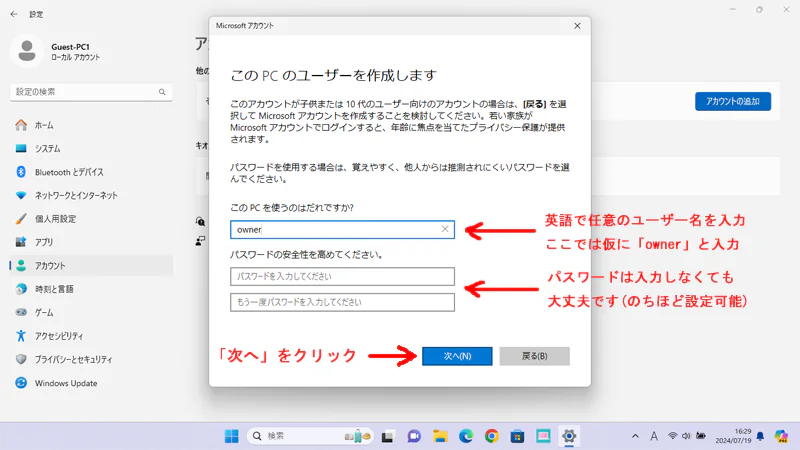This screenshot has width=800, height=450.
Task: Click the home icon in sidebar
Action: point(21,125)
